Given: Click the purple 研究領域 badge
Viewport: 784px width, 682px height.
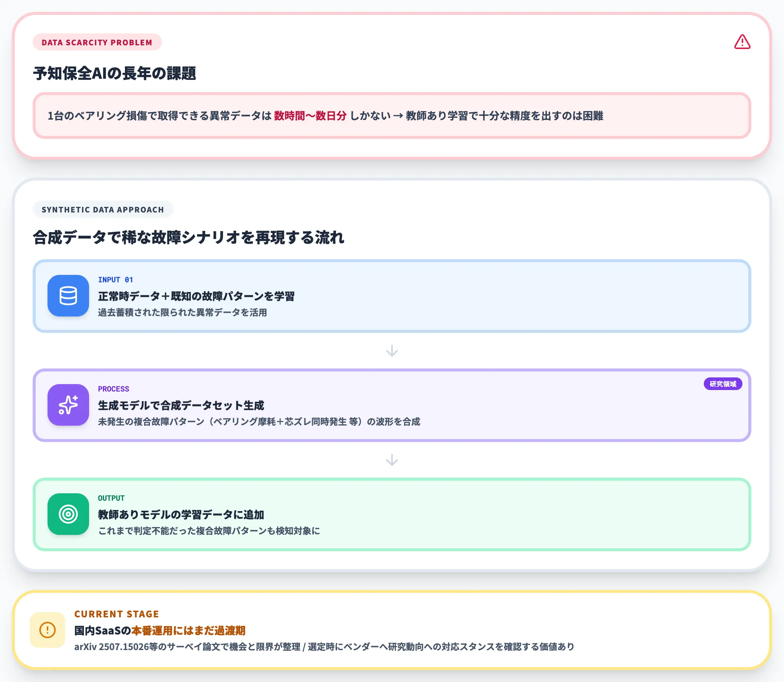Looking at the screenshot, I should (x=723, y=384).
